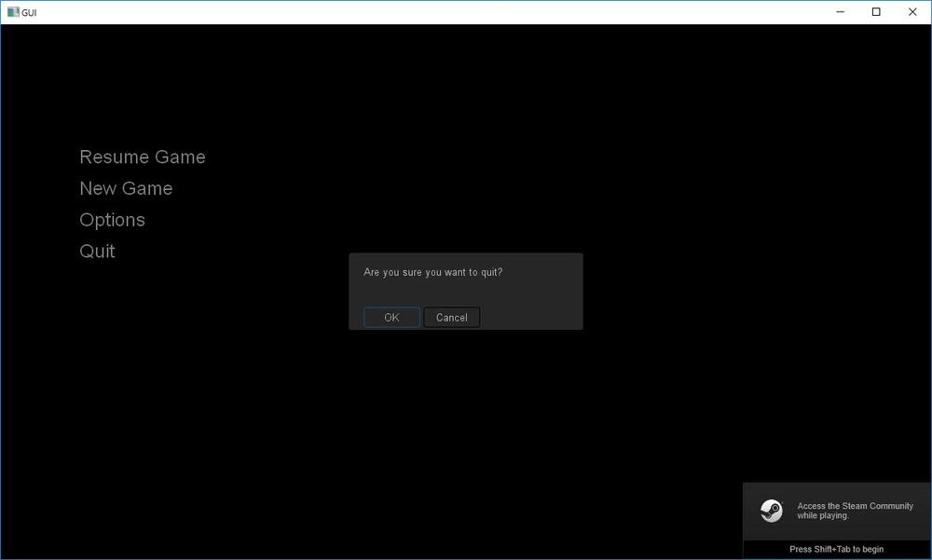Click the 'Access the Steam Community' notification text
Screen dimensions: 932x560
tap(855, 511)
